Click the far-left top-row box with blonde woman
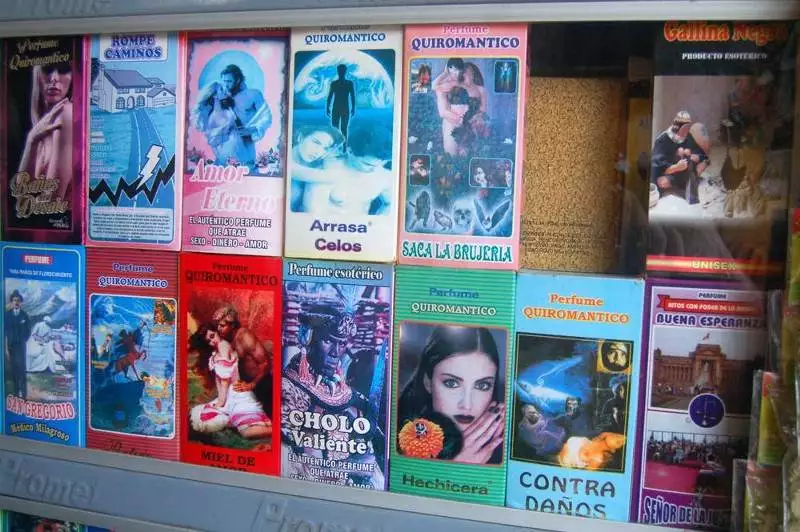This screenshot has height=532, width=800. 41,138
